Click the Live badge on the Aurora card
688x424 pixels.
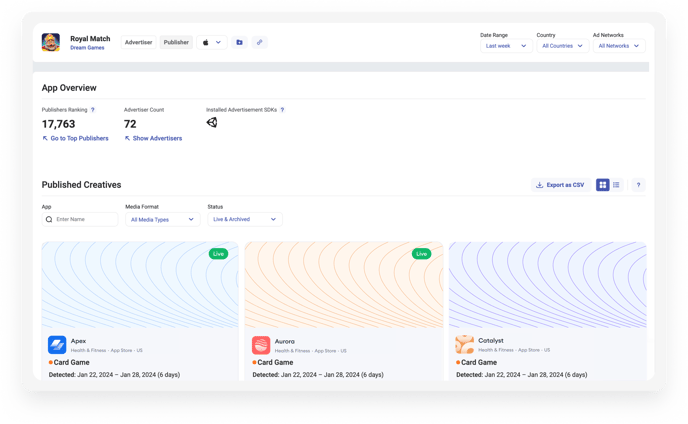[422, 254]
